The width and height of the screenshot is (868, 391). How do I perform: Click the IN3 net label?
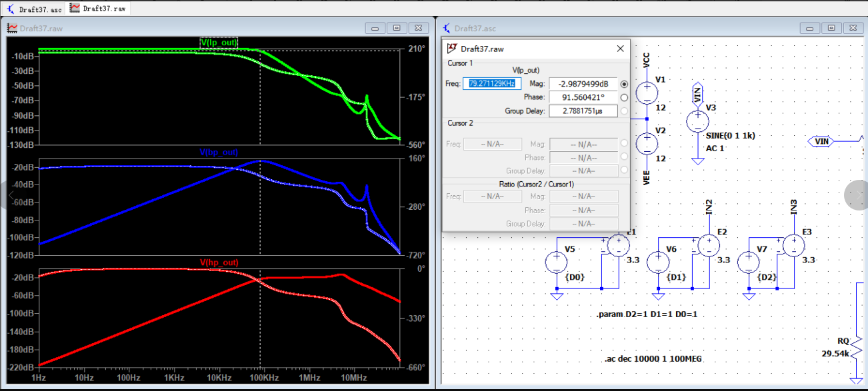(x=793, y=207)
